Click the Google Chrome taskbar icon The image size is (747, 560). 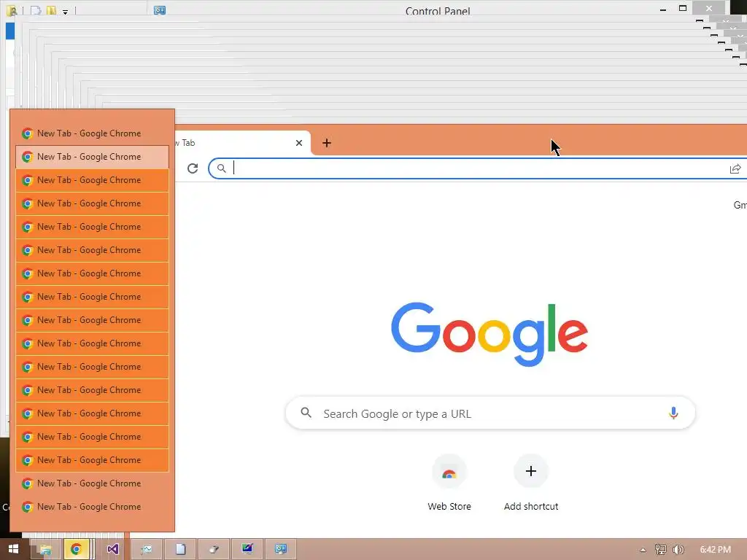click(x=77, y=549)
